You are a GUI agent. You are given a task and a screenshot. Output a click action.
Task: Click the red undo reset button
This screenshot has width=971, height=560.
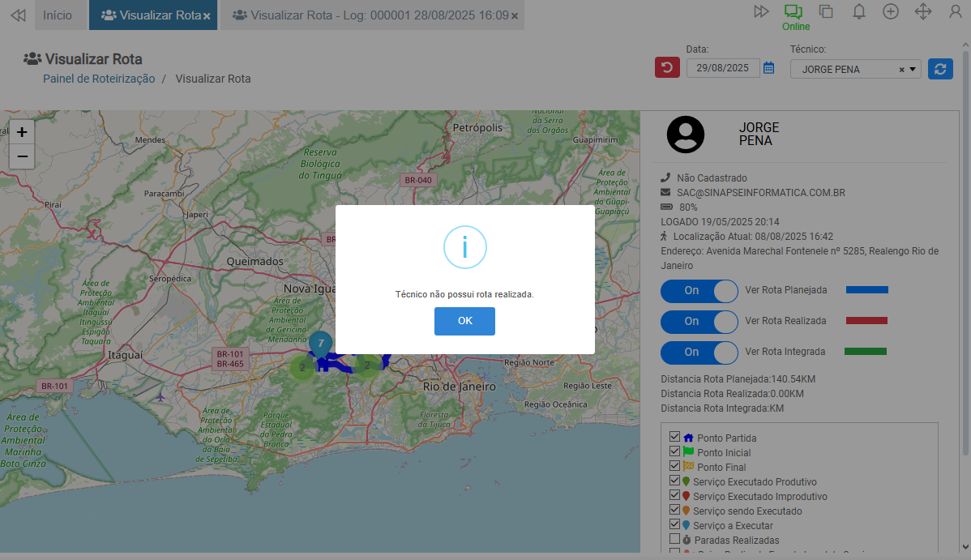tap(667, 68)
